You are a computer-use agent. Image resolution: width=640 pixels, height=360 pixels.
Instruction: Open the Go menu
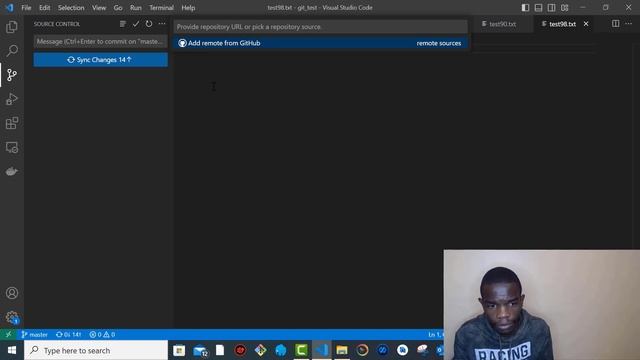point(118,8)
